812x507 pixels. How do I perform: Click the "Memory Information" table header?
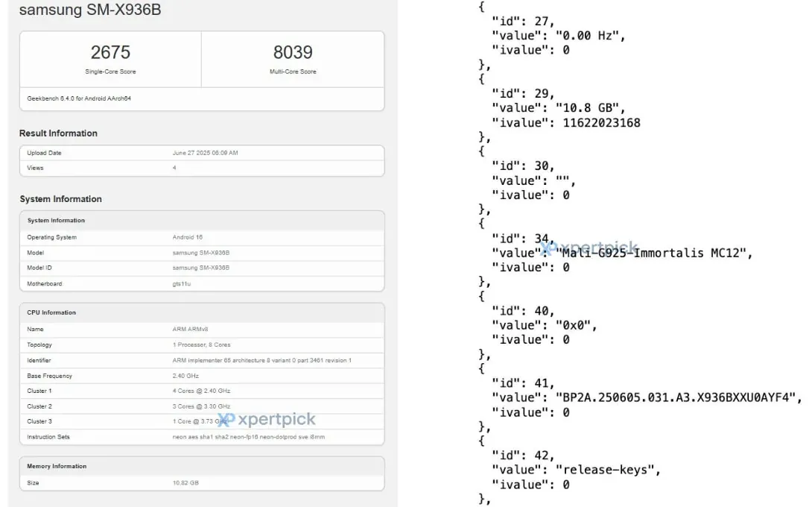pyautogui.click(x=57, y=467)
